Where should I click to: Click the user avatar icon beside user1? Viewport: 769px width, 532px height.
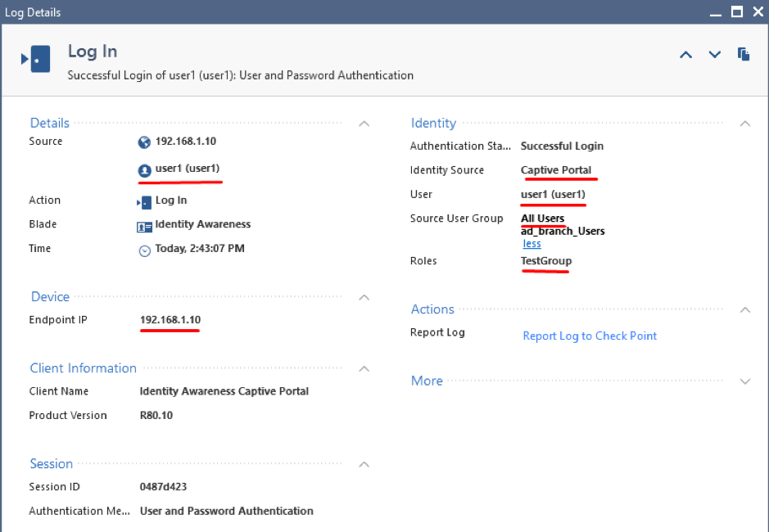144,170
